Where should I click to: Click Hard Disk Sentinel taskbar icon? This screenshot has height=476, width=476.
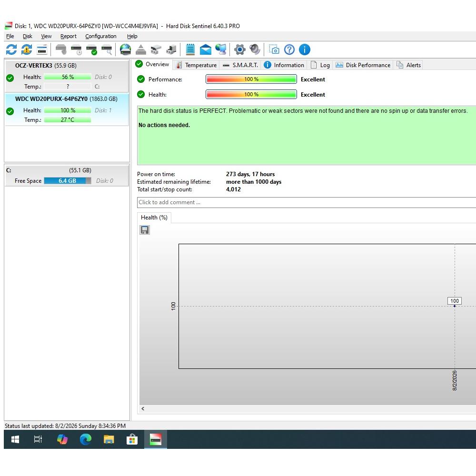pyautogui.click(x=156, y=439)
